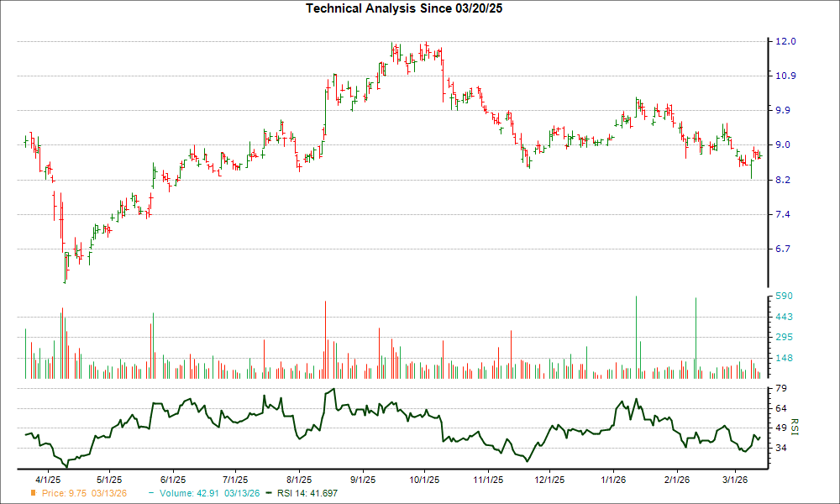Click the orange Price legend marker

tap(32, 494)
